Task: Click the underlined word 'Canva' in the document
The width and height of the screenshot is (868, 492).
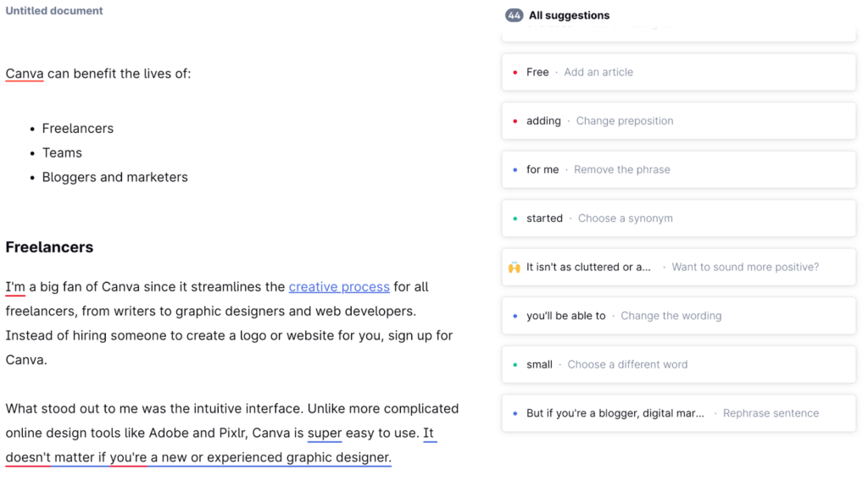Action: [x=25, y=74]
